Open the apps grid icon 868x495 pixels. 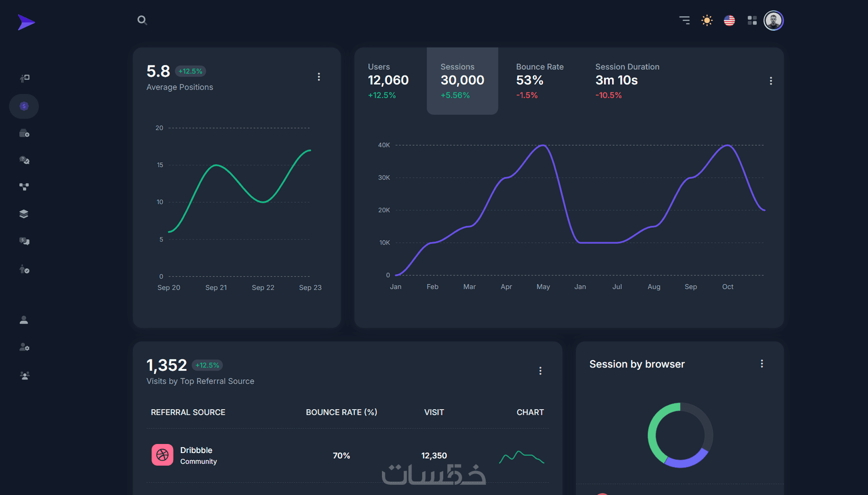point(752,20)
